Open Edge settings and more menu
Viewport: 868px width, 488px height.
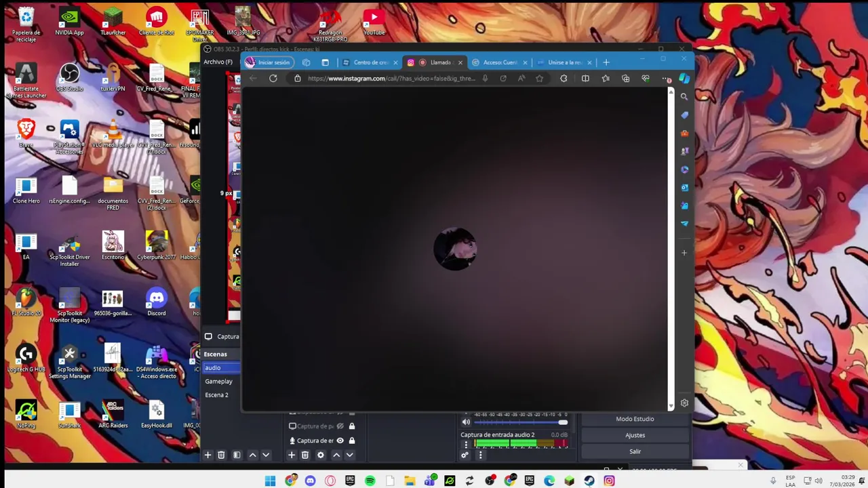coord(666,79)
